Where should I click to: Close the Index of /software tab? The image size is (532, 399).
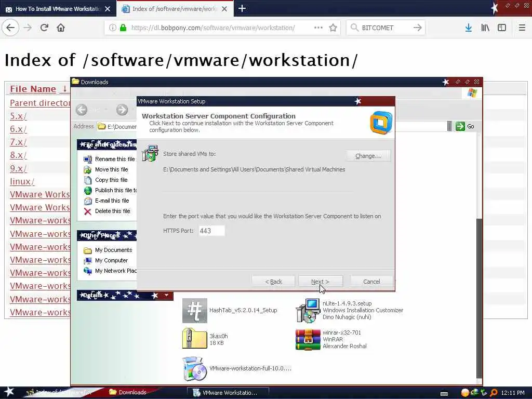[x=224, y=9]
